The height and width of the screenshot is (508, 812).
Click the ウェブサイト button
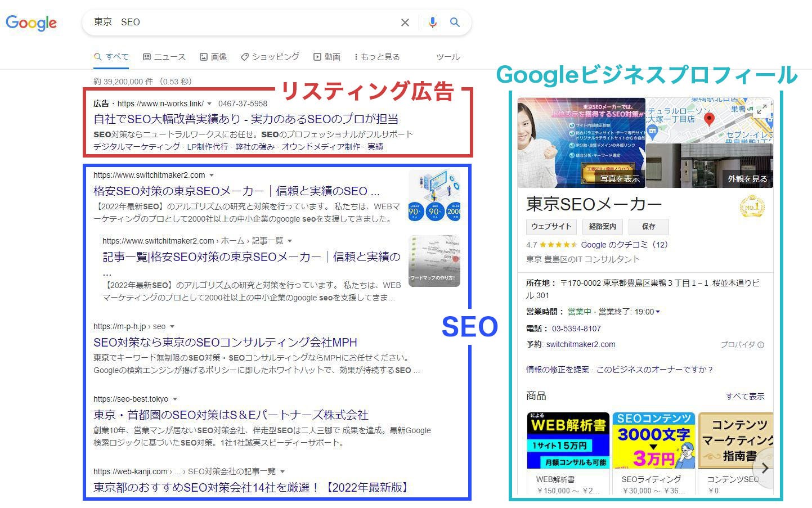(551, 227)
